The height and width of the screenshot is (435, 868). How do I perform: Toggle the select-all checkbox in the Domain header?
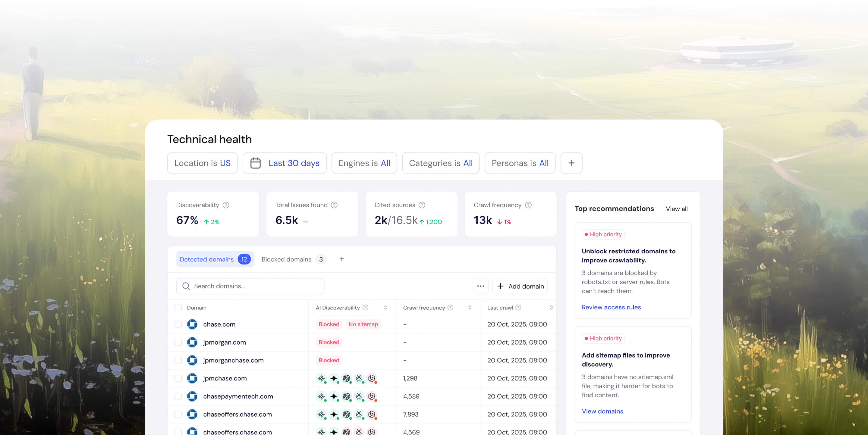(x=178, y=307)
